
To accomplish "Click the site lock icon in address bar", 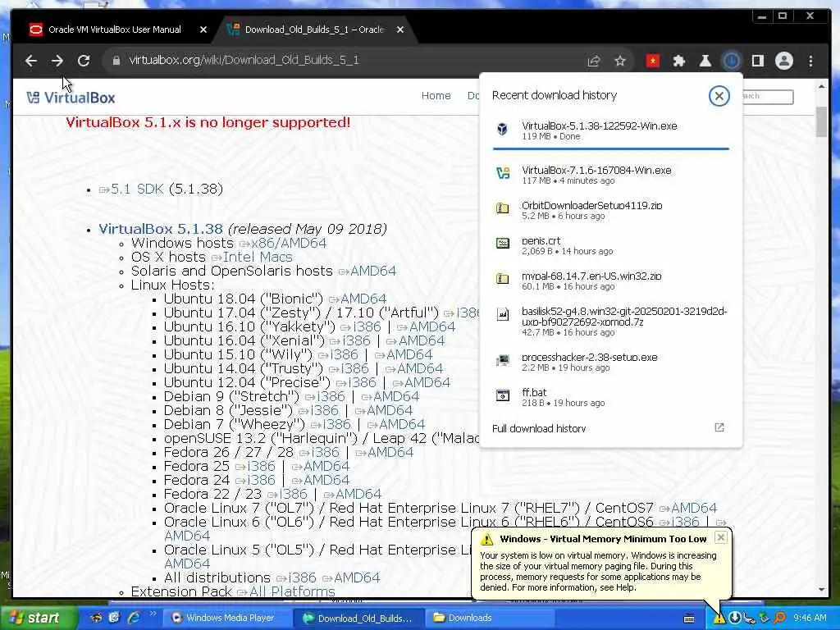I will pos(116,61).
